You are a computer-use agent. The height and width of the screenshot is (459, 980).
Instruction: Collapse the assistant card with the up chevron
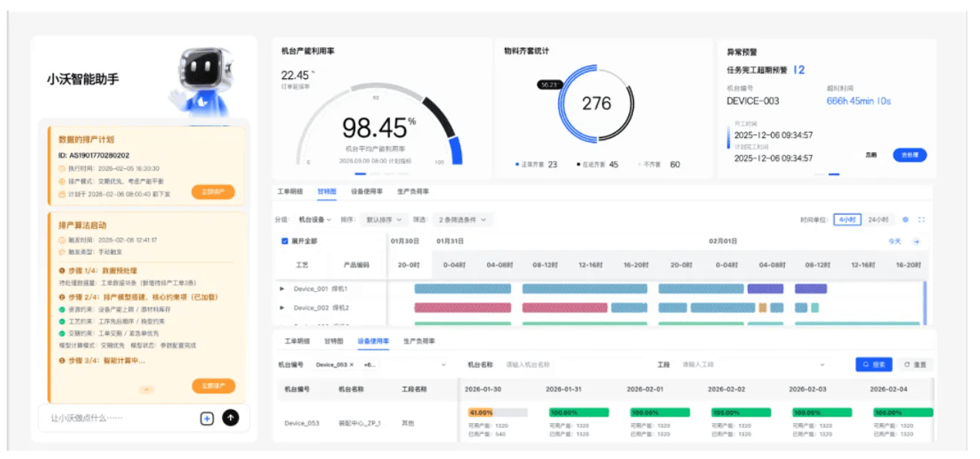point(147,389)
